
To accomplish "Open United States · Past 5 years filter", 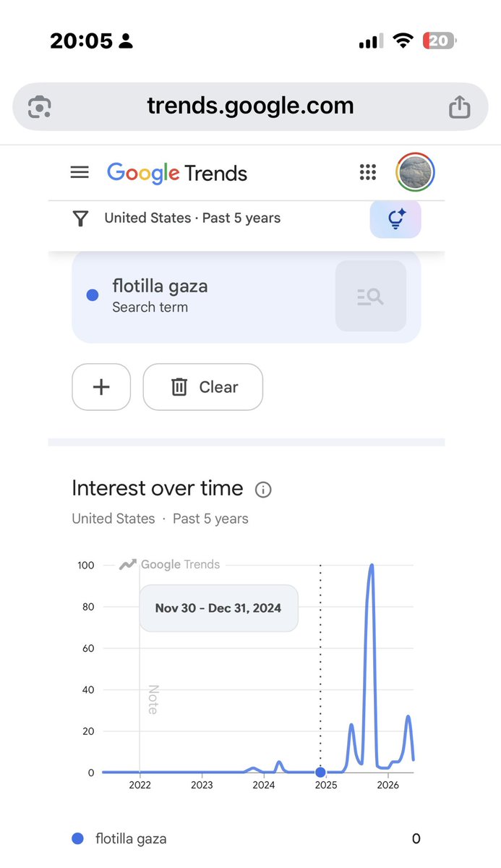I will click(x=192, y=218).
